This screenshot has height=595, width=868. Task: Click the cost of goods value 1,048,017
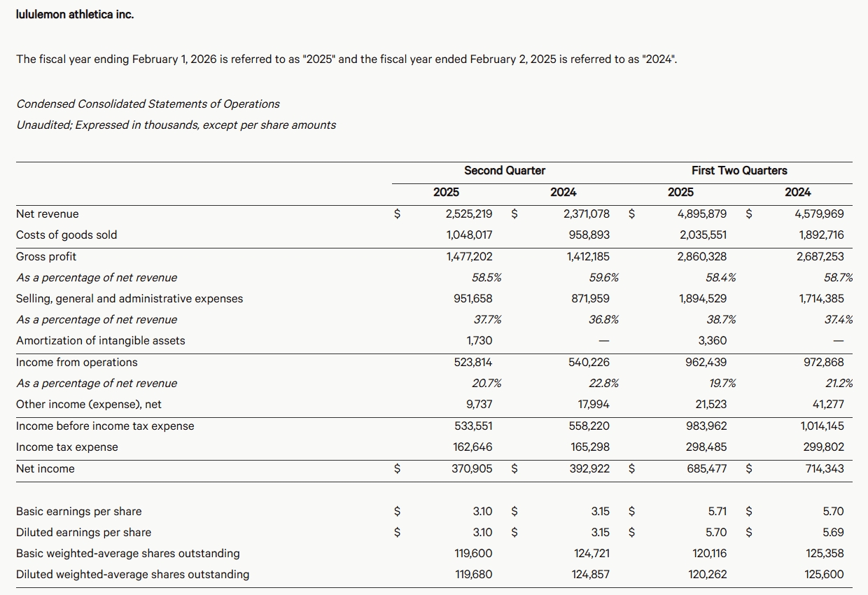coord(469,235)
